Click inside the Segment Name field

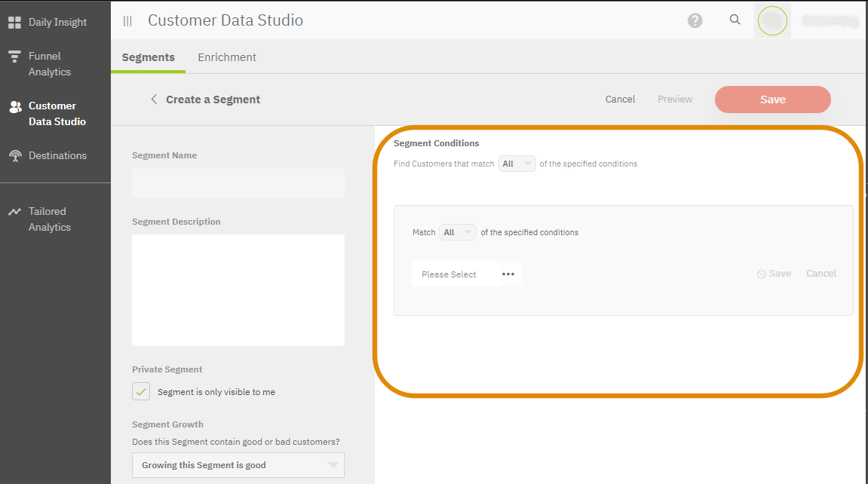pos(238,182)
